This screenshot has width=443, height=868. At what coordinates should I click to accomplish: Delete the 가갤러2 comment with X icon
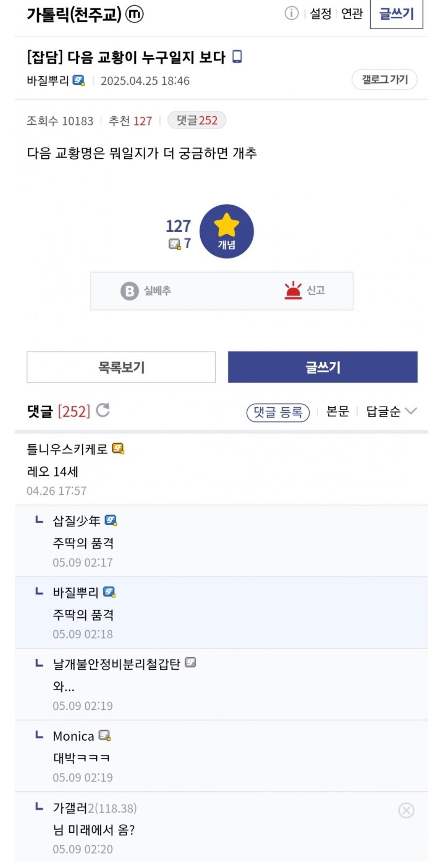pyautogui.click(x=406, y=810)
